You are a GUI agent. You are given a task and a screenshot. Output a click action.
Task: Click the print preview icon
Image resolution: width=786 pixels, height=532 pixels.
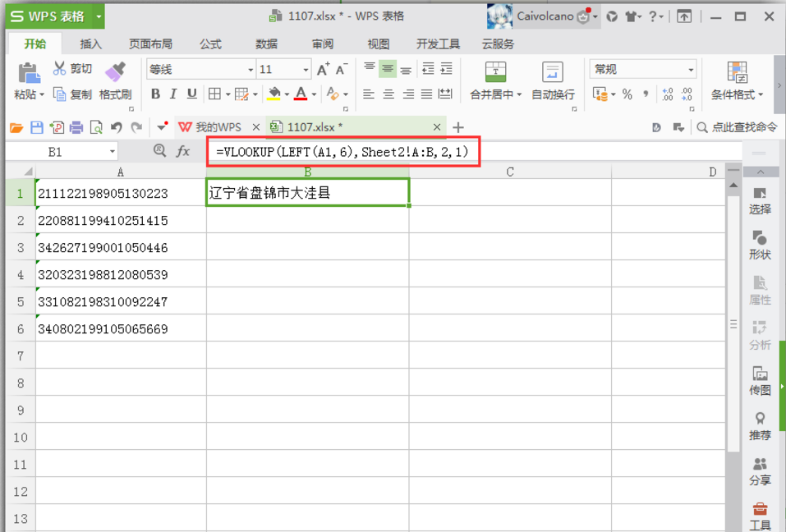[x=96, y=128]
